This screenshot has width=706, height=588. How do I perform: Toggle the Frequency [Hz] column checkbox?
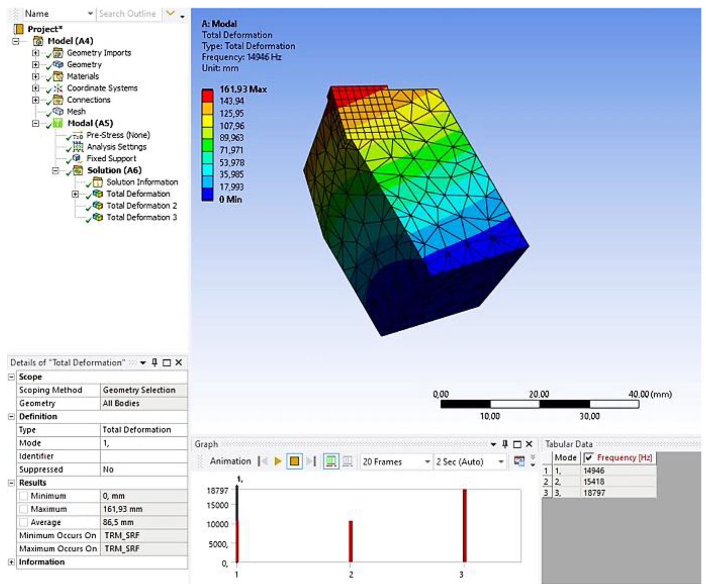(589, 457)
